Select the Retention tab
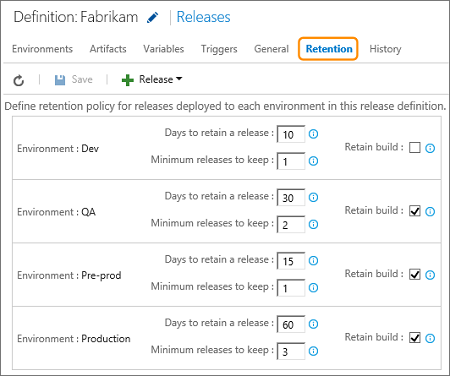 point(329,49)
